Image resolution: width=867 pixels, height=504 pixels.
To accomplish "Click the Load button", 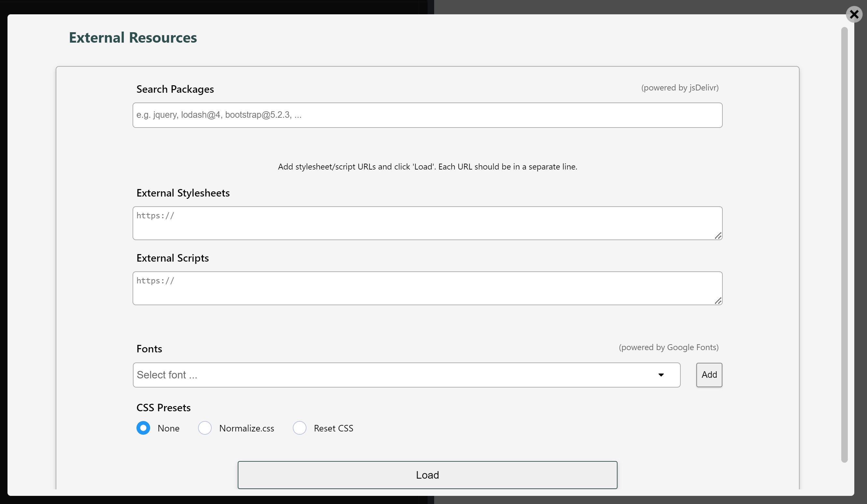I will click(x=427, y=475).
